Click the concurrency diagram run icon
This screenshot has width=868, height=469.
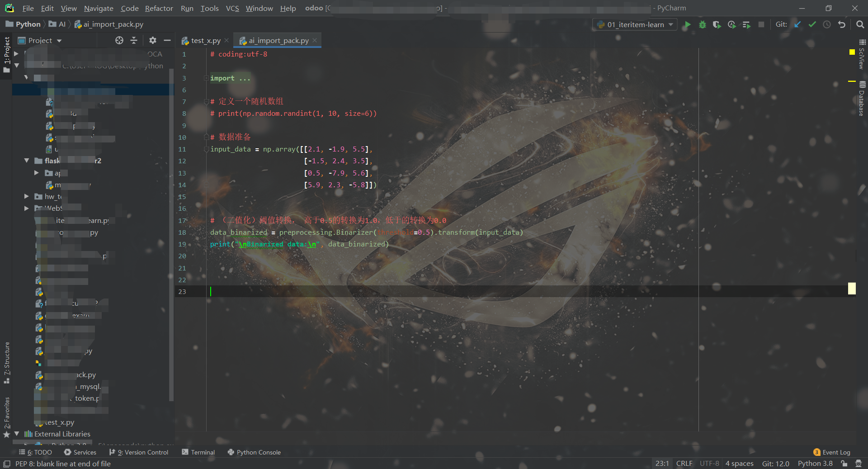(x=746, y=25)
